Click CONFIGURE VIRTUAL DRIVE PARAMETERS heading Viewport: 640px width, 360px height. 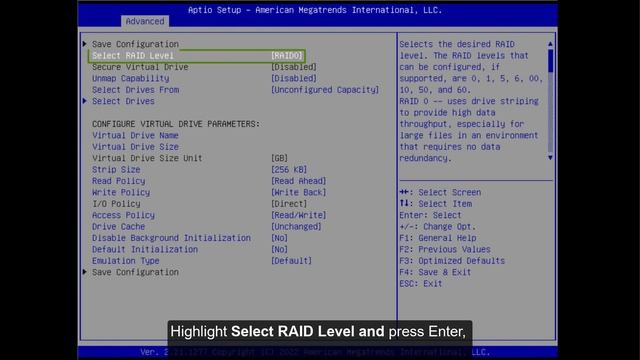coord(176,124)
